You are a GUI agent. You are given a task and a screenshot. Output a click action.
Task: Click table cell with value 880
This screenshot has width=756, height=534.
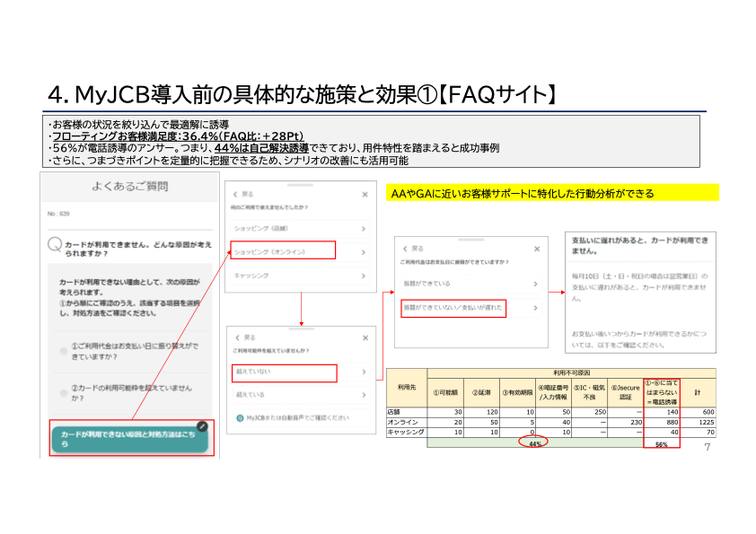(662, 422)
